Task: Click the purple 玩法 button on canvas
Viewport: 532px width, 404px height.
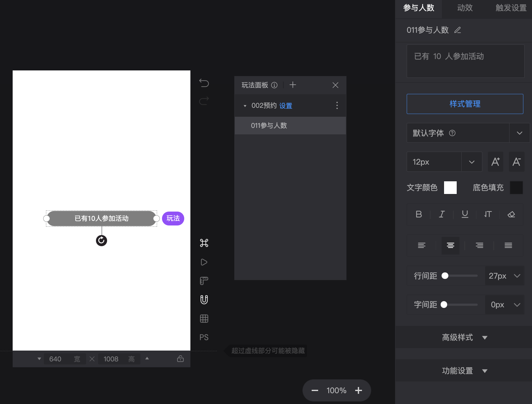Action: 173,218
